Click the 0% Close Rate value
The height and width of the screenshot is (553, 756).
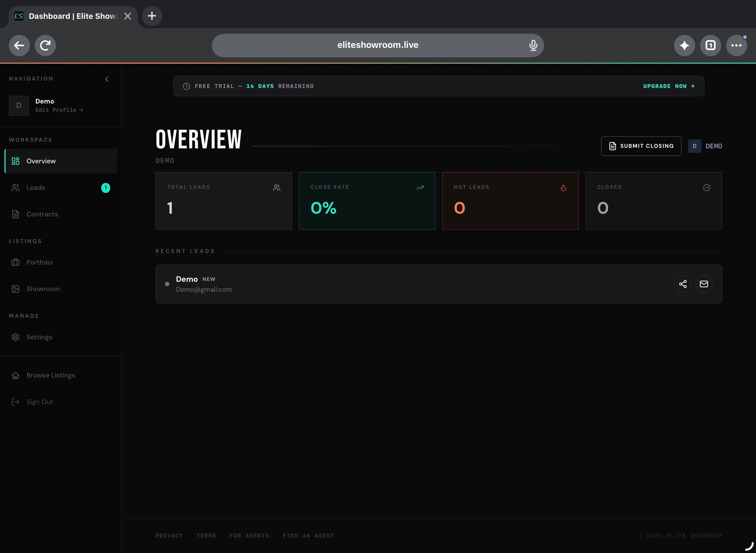[x=323, y=208]
